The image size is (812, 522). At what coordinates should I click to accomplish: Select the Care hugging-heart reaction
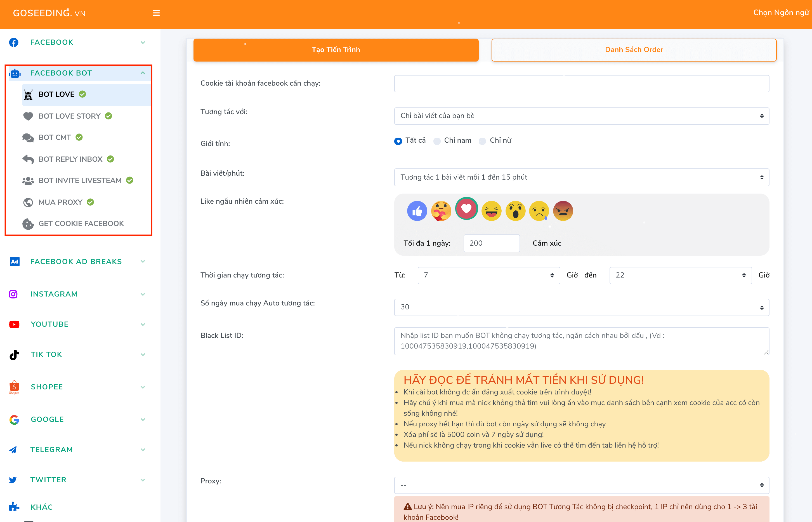pos(441,211)
